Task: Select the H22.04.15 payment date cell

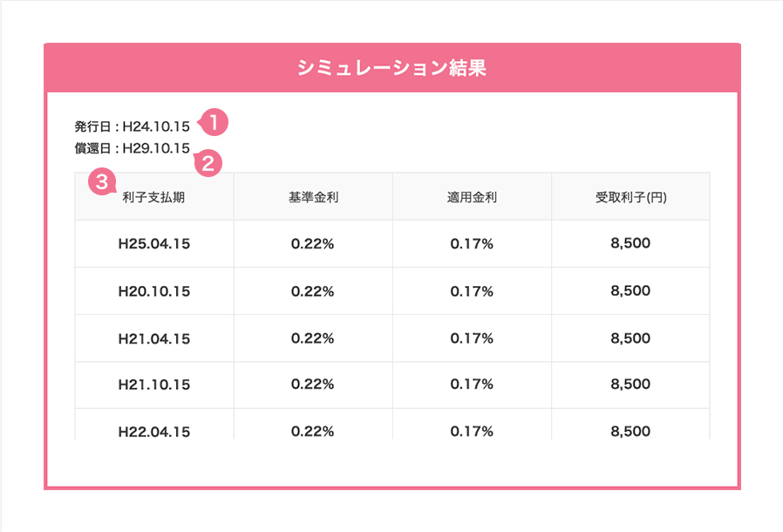Action: coord(153,431)
